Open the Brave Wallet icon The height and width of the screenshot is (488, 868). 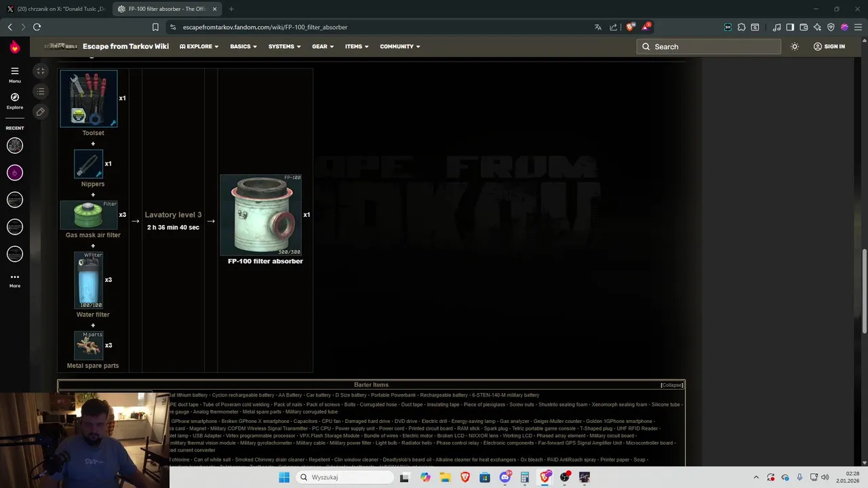tap(804, 27)
